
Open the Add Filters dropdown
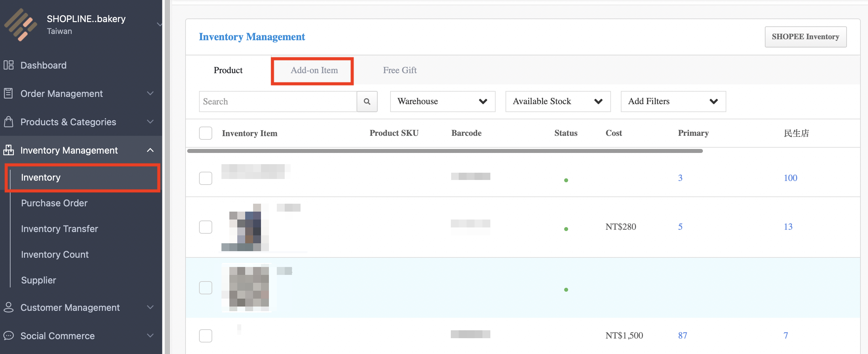coord(673,102)
